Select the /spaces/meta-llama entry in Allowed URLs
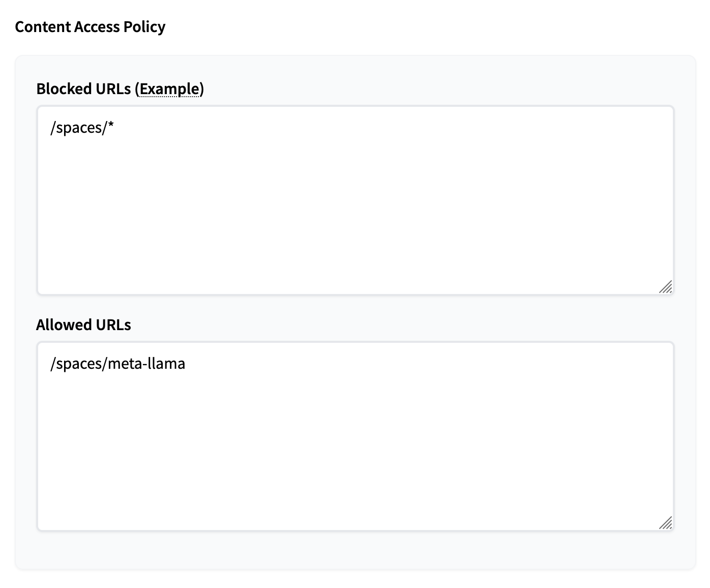 pos(118,364)
